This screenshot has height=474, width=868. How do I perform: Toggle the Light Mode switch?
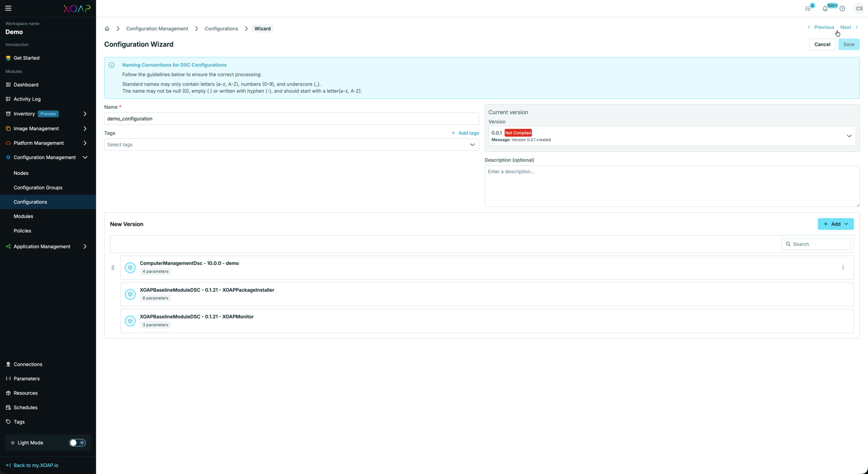[x=77, y=443]
